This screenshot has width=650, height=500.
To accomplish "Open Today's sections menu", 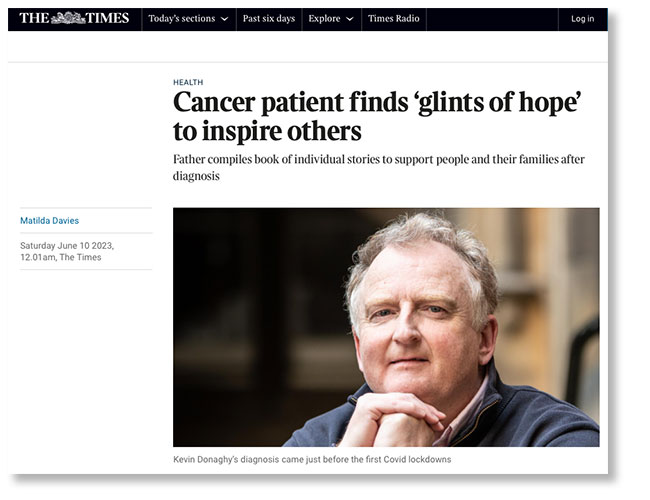I will coord(180,19).
